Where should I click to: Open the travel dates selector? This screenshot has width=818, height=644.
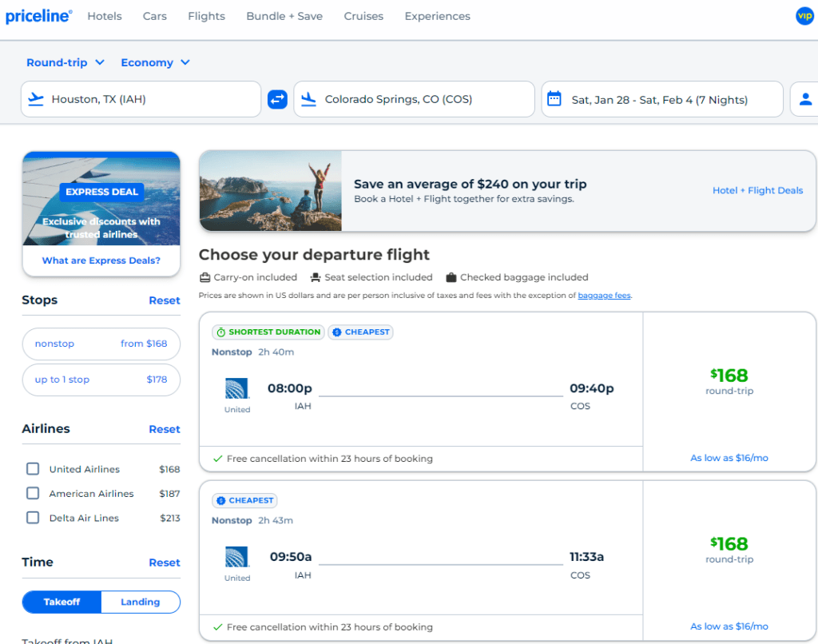(x=662, y=98)
